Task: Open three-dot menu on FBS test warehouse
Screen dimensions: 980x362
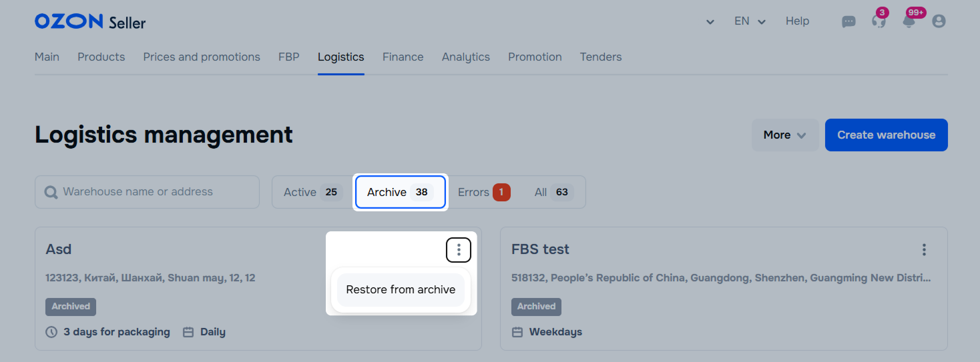Action: pyautogui.click(x=924, y=249)
